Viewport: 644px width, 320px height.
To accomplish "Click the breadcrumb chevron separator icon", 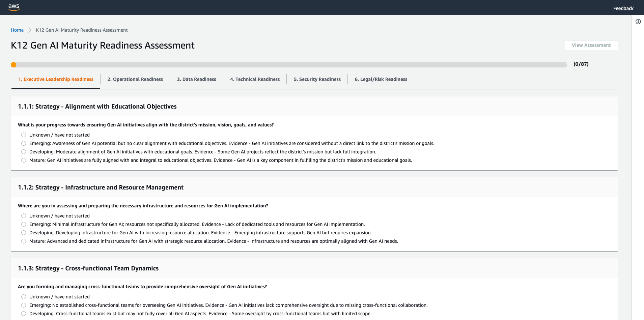I will 30,30.
